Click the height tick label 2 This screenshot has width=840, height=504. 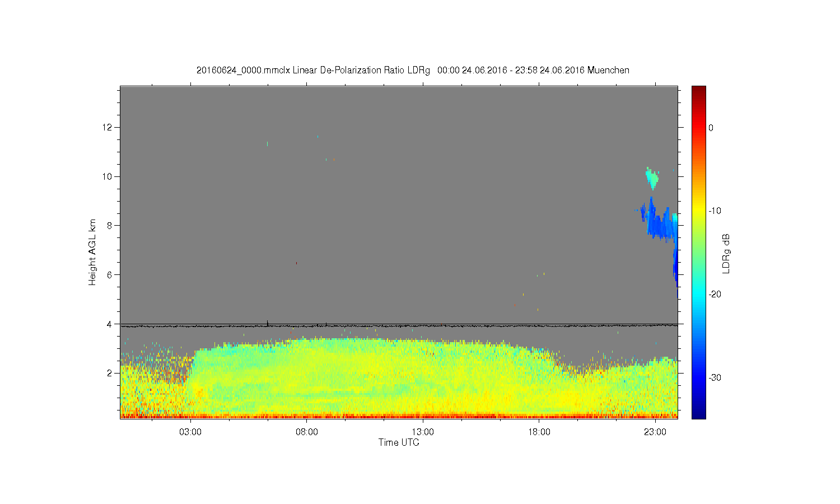(111, 373)
